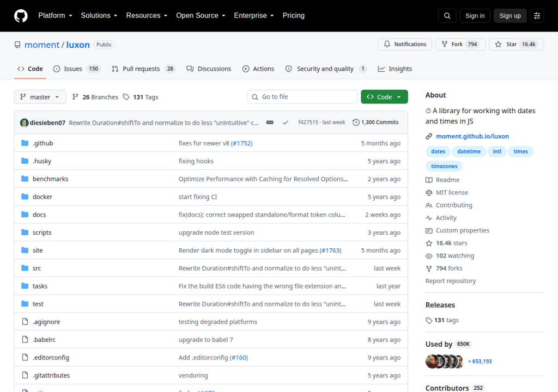
Task: Click the .agignore file icon
Action: tap(25, 322)
